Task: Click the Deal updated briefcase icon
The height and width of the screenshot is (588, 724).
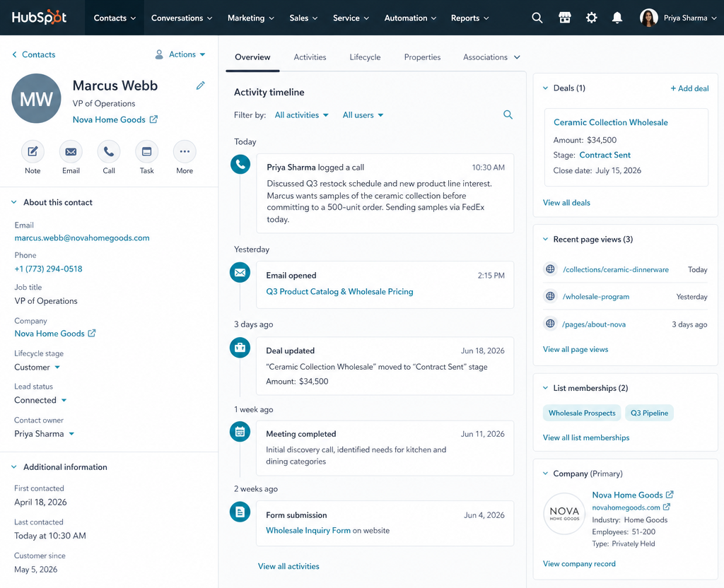Action: (x=240, y=348)
